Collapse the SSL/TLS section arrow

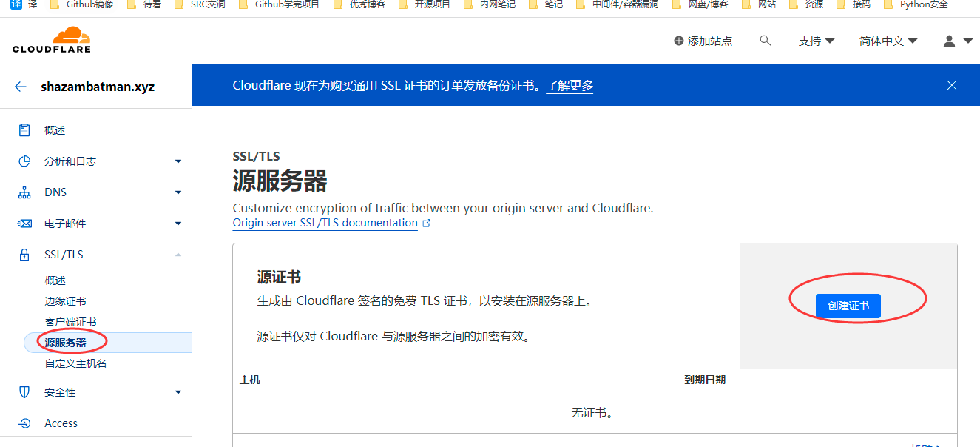[x=178, y=255]
